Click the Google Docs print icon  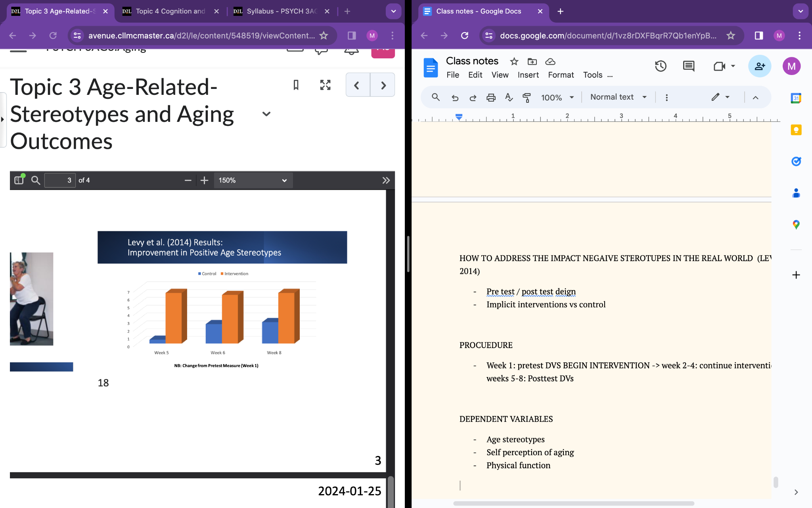[x=491, y=98]
